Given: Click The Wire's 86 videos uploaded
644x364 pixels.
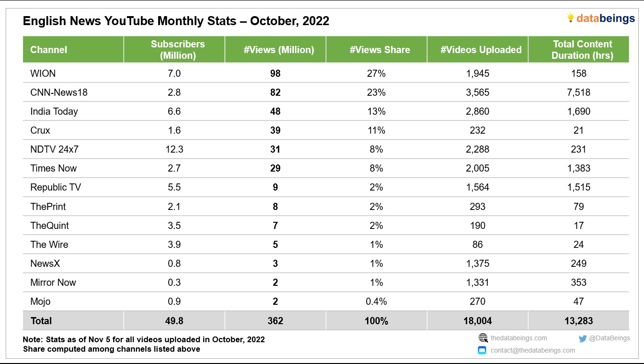Looking at the screenshot, I should [478, 245].
